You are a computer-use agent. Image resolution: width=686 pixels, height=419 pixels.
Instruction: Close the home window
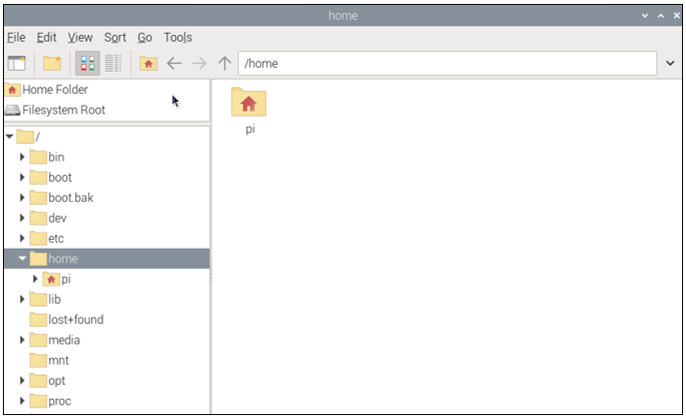(x=676, y=15)
